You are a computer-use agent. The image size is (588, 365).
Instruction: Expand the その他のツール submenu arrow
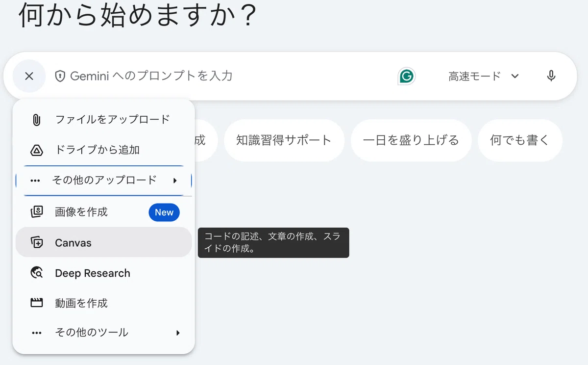(x=178, y=333)
